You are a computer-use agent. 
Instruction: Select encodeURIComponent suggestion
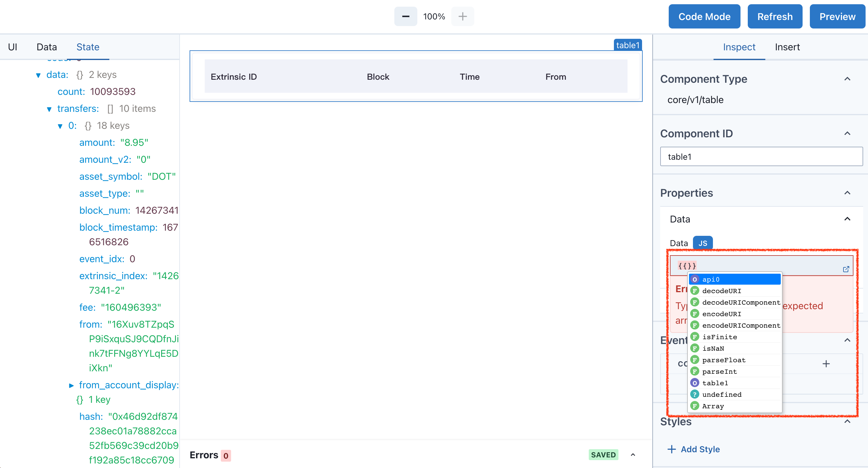pyautogui.click(x=734, y=325)
